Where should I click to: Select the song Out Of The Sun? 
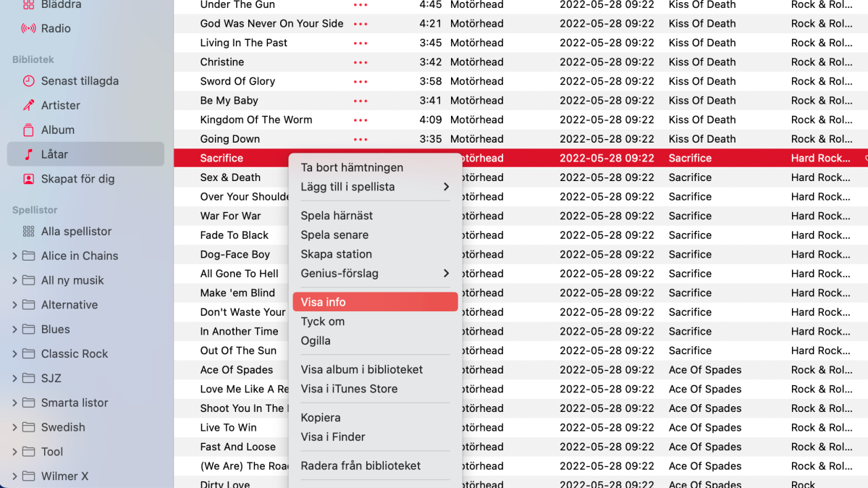[238, 350]
